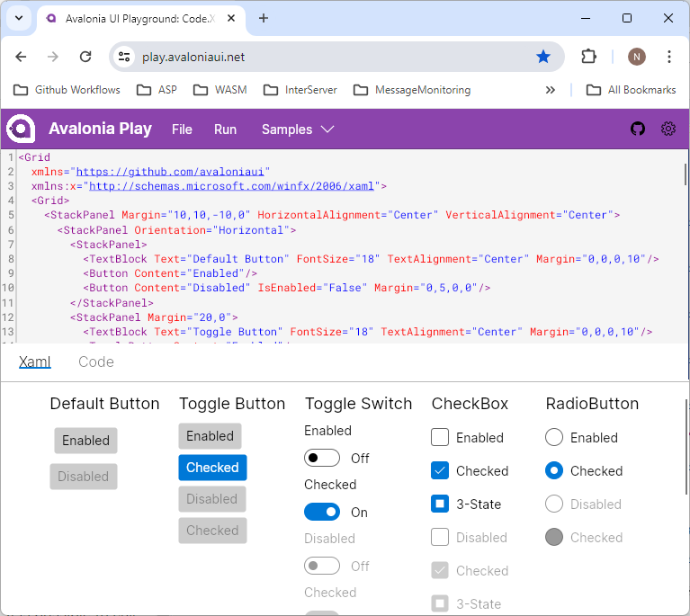The width and height of the screenshot is (690, 616).
Task: Close the Avalonia UI Playground tab
Action: pyautogui.click(x=231, y=18)
